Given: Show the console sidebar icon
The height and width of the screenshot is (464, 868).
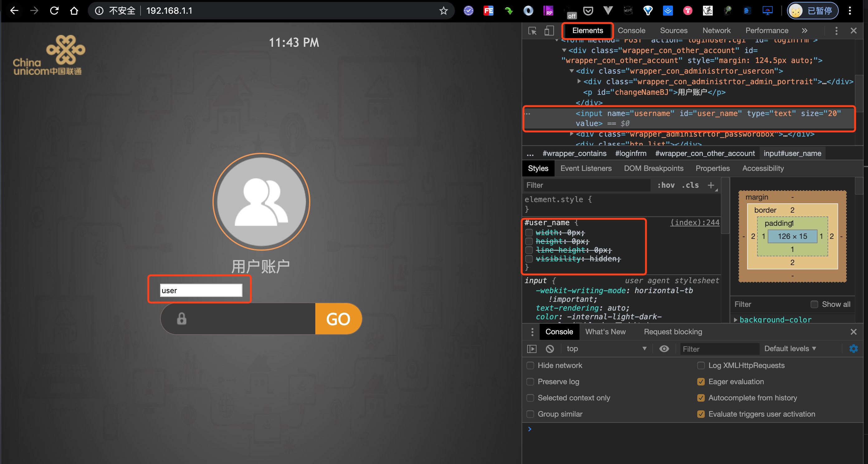Looking at the screenshot, I should coord(532,349).
